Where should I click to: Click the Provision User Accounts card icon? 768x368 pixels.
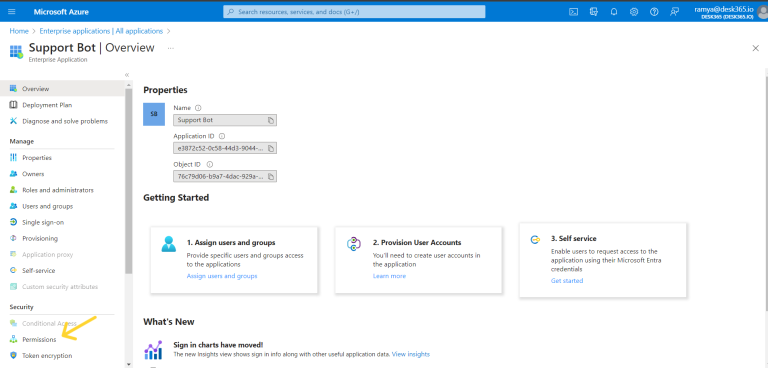click(354, 244)
